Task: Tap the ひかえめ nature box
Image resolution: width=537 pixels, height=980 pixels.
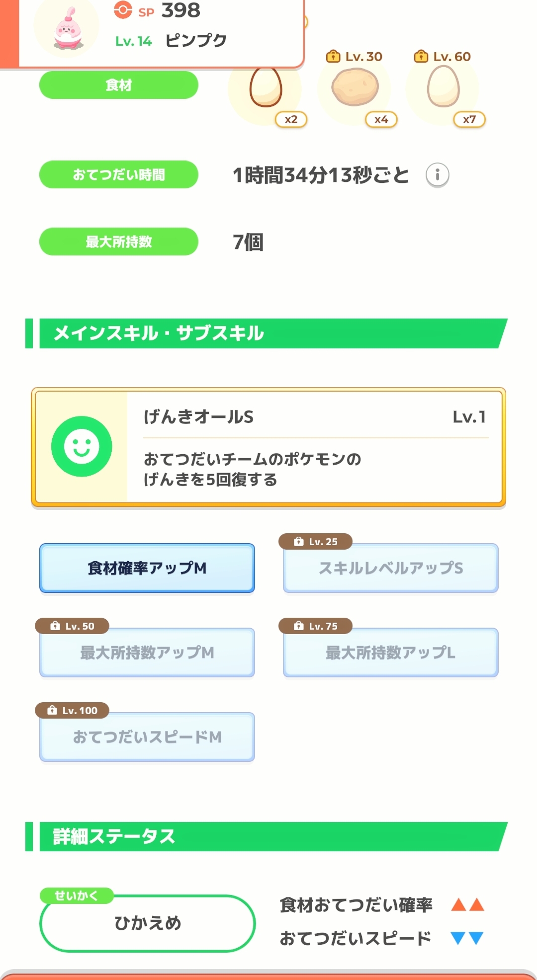Action: [x=148, y=923]
